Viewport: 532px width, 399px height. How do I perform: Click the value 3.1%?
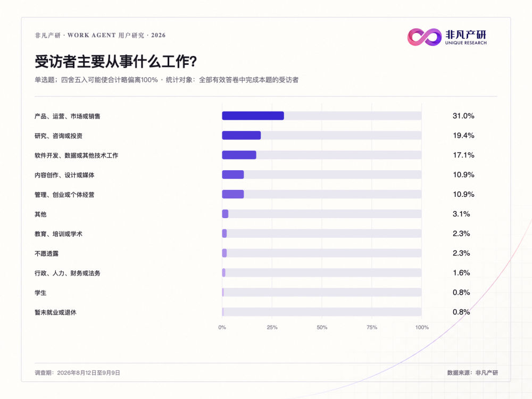461,214
